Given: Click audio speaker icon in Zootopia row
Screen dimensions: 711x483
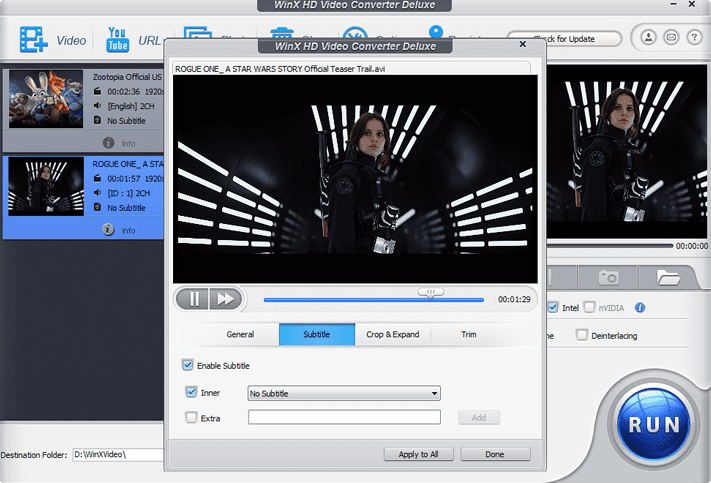Looking at the screenshot, I should pos(97,106).
